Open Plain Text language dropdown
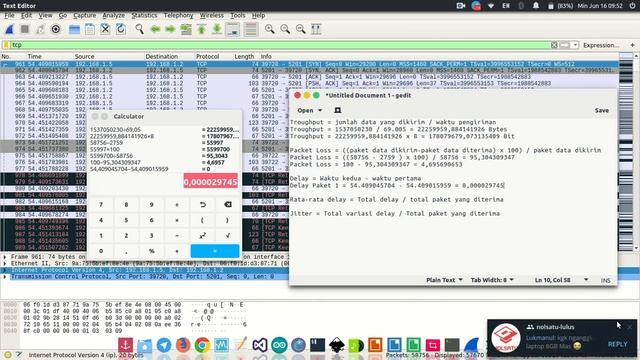The width and height of the screenshot is (640, 360). 444,280
